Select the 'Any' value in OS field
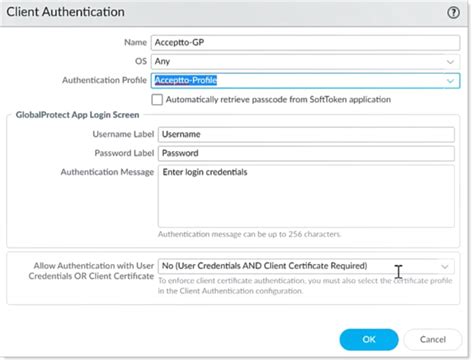This screenshot has width=474, height=363. (162, 62)
